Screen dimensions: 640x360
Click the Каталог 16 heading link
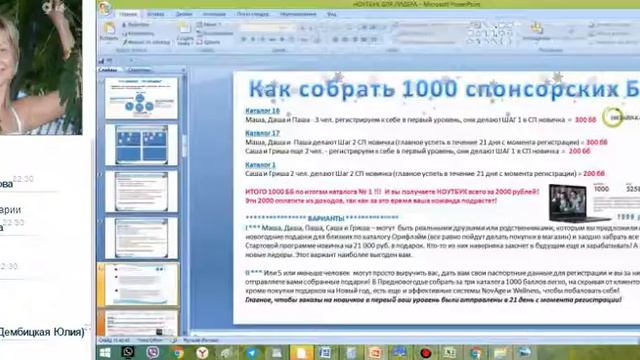click(x=262, y=111)
